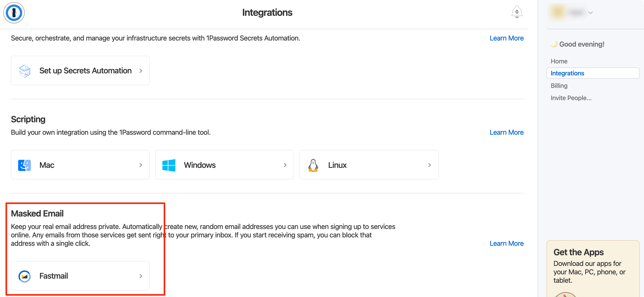Open Invite People in the sidebar
Viewport: 644px width, 297px height.
(571, 98)
